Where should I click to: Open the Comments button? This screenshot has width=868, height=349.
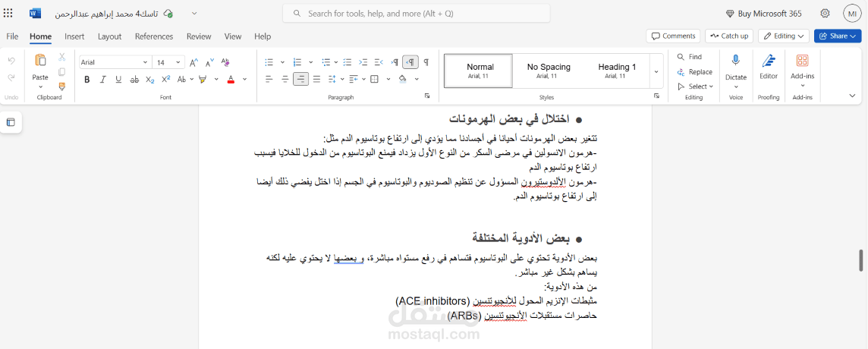coord(673,36)
